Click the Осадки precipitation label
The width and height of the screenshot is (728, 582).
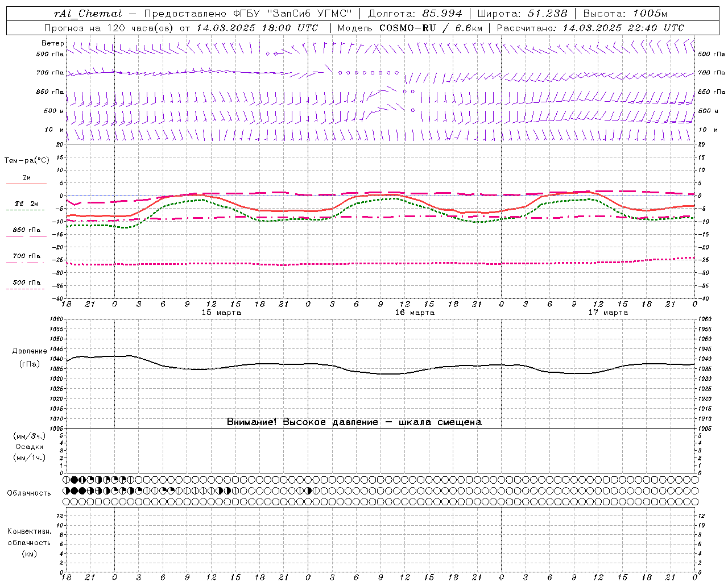coord(30,447)
